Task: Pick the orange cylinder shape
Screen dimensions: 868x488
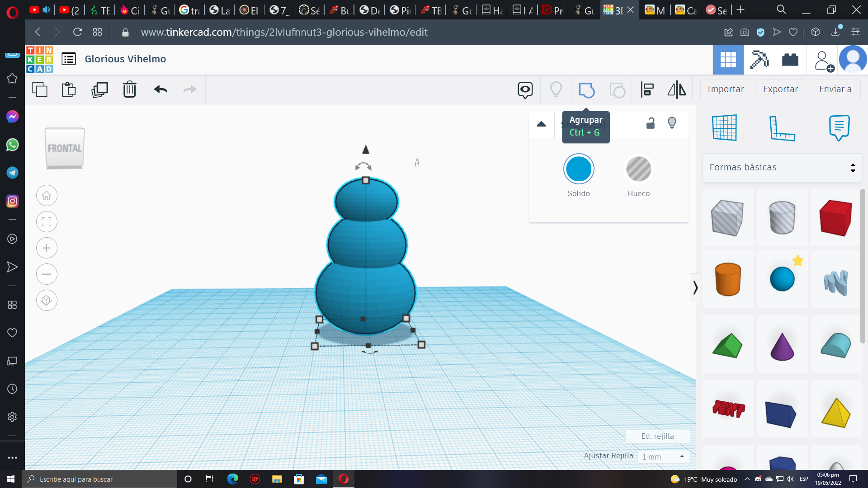Action: coord(728,280)
